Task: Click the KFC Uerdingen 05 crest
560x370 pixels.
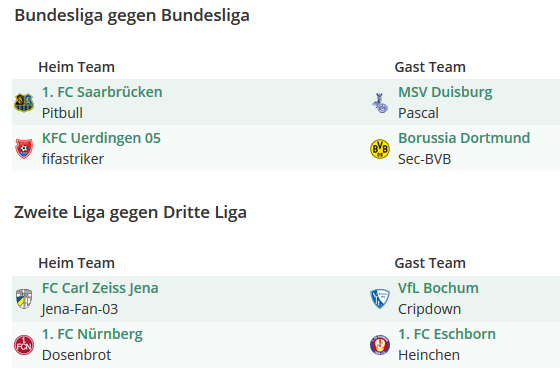Action: [24, 149]
